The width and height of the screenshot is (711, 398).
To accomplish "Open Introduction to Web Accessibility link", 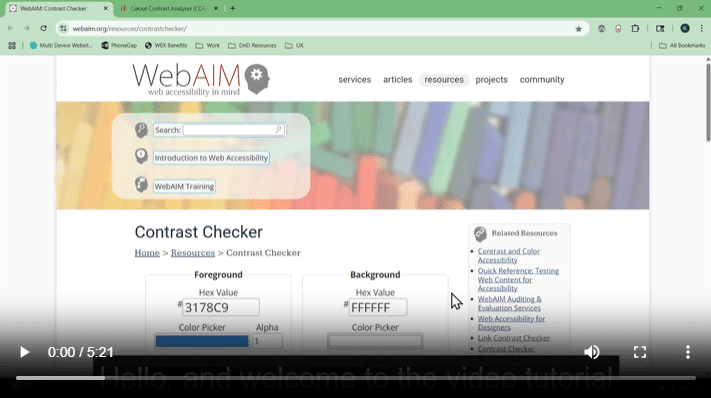I will (x=211, y=158).
